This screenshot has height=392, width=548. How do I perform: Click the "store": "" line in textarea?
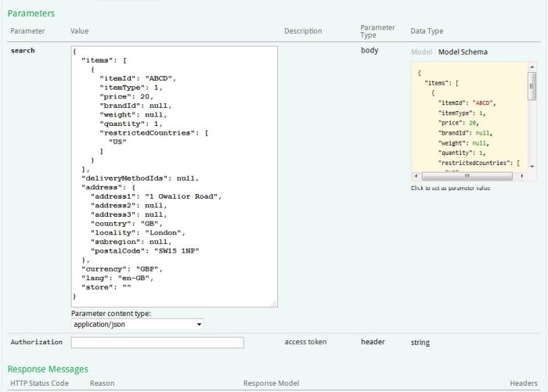pos(106,287)
